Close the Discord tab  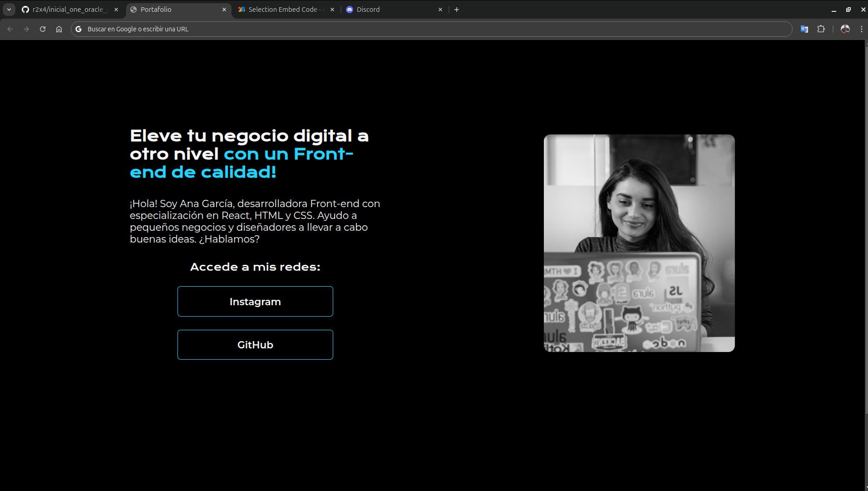pyautogui.click(x=440, y=10)
